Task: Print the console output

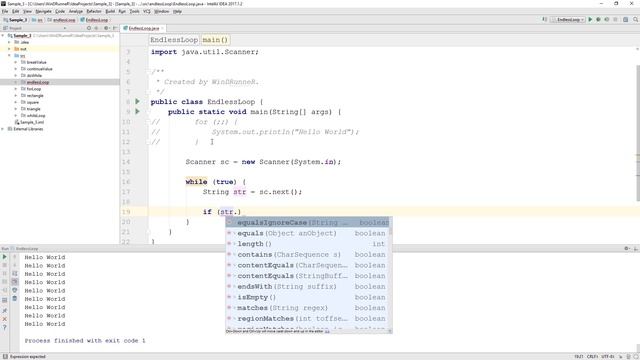Action: point(15,290)
